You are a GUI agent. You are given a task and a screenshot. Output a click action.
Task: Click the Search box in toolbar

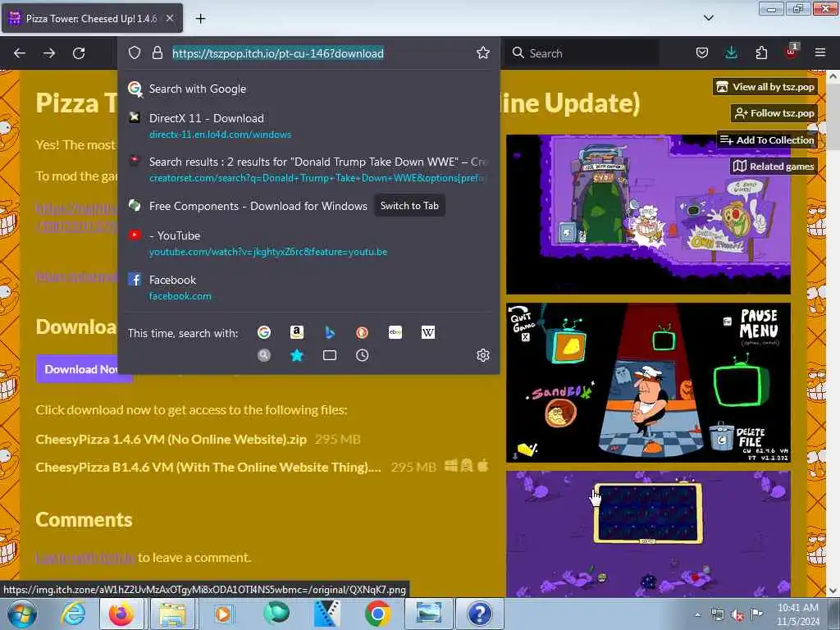click(582, 53)
